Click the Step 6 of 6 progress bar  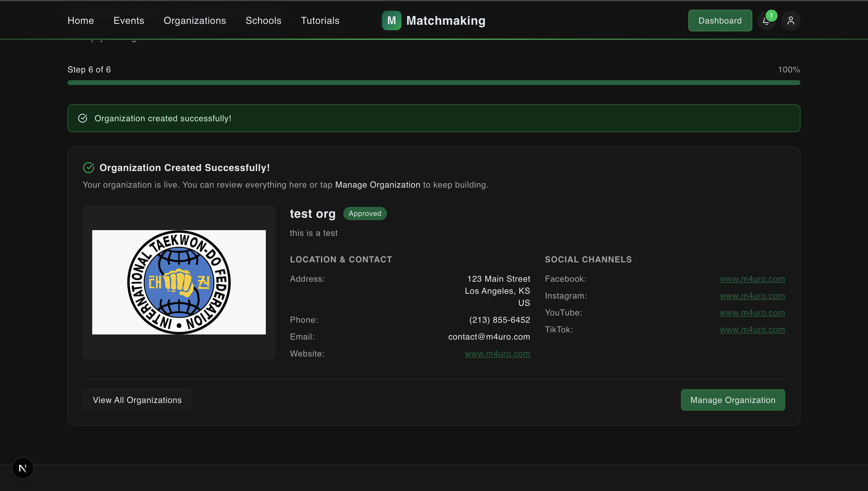pyautogui.click(x=434, y=83)
